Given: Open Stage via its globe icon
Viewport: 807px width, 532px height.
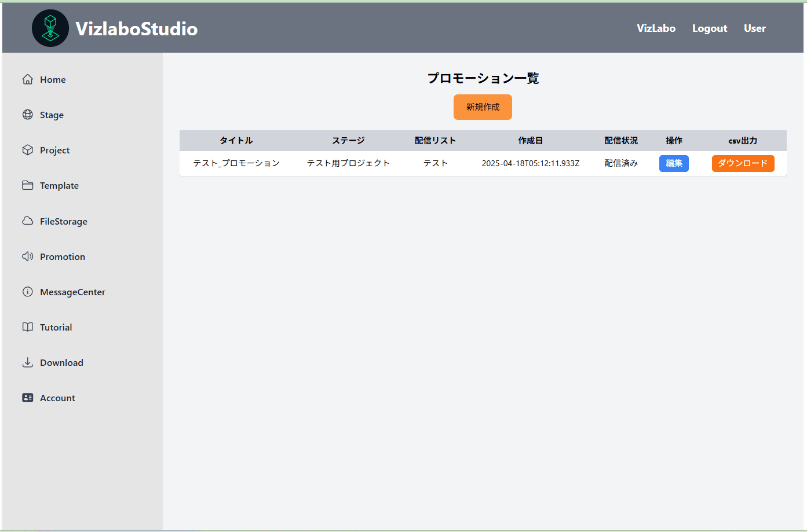Looking at the screenshot, I should click(x=27, y=114).
